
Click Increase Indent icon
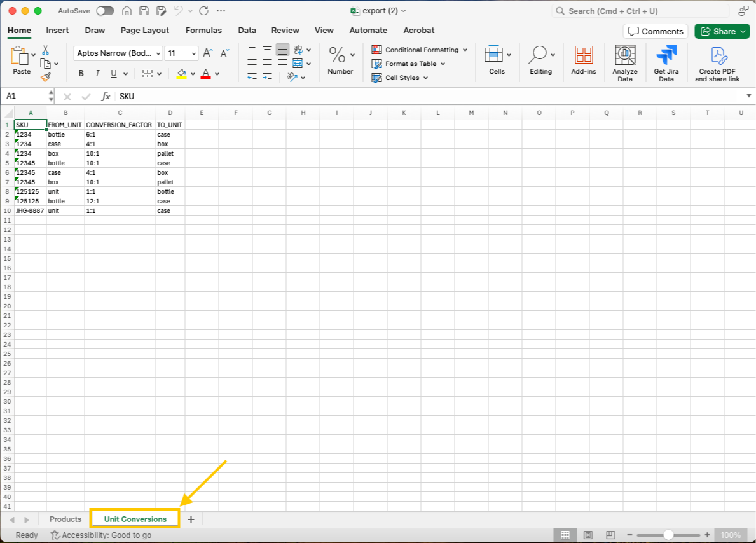pyautogui.click(x=267, y=77)
